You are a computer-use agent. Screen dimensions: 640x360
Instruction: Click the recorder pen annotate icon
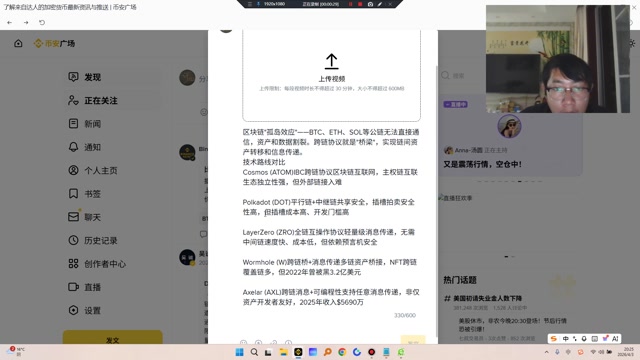(380, 4)
